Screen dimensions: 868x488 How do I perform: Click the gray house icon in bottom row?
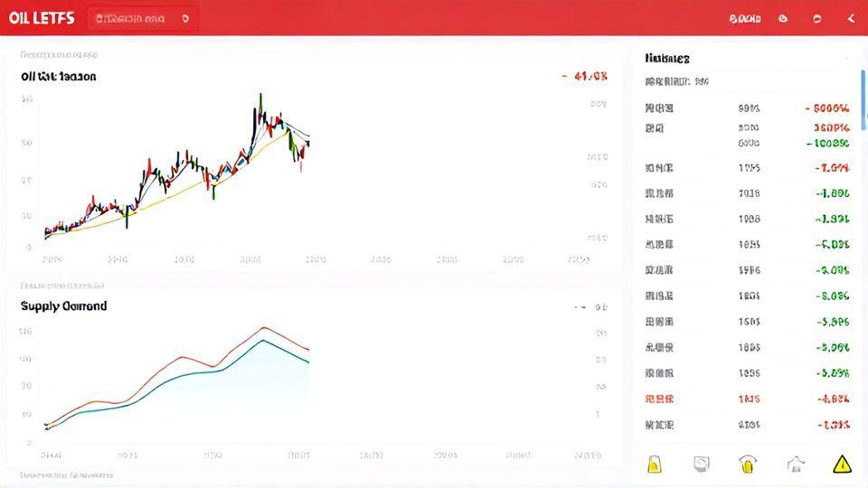796,465
